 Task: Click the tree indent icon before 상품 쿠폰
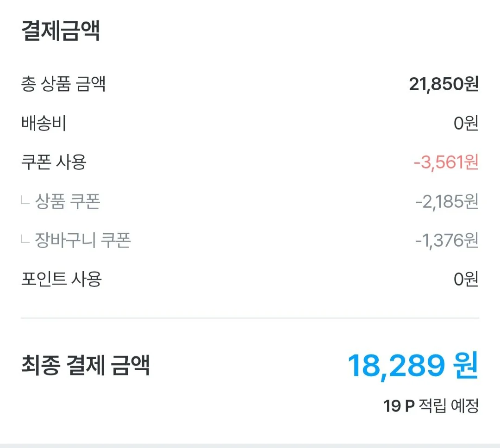point(25,200)
